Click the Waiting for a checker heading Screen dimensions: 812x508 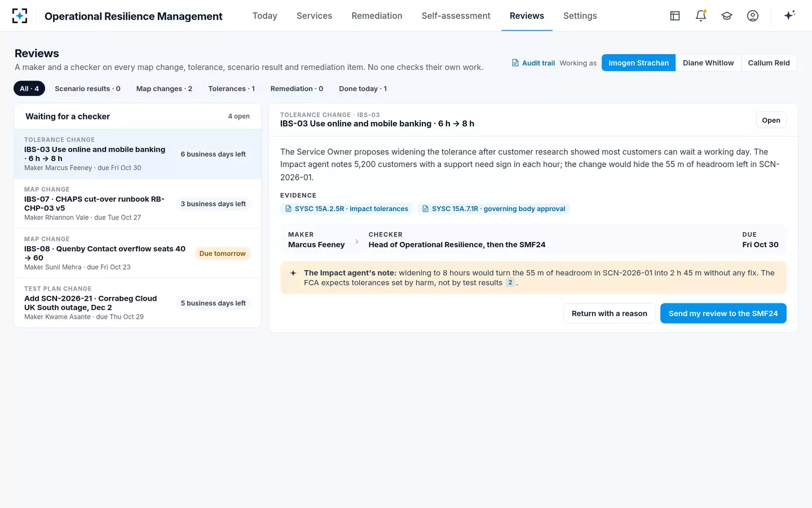(68, 116)
